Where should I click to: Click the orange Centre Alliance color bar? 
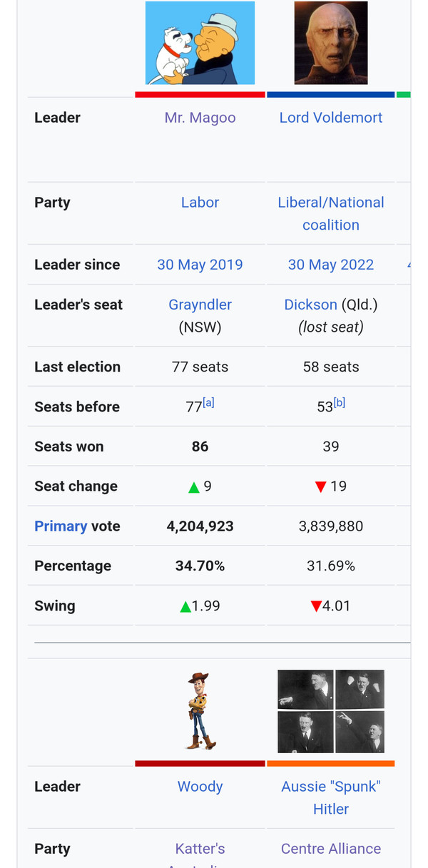[x=331, y=763]
